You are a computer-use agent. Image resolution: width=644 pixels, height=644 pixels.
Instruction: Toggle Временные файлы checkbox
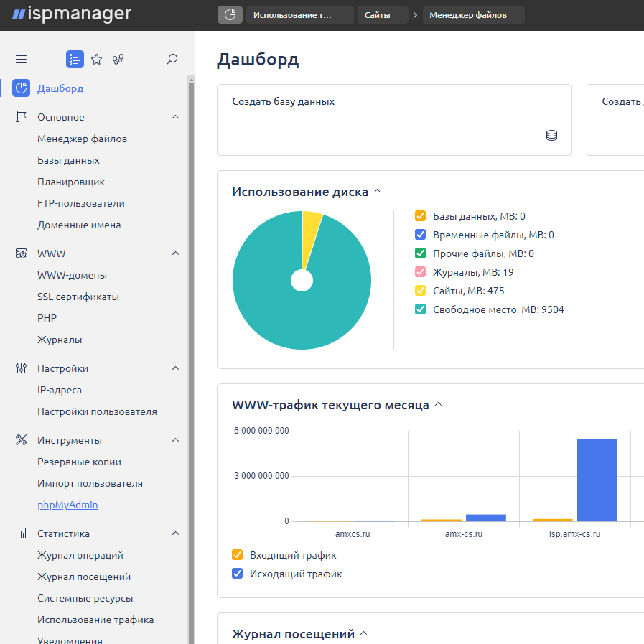[x=420, y=235]
